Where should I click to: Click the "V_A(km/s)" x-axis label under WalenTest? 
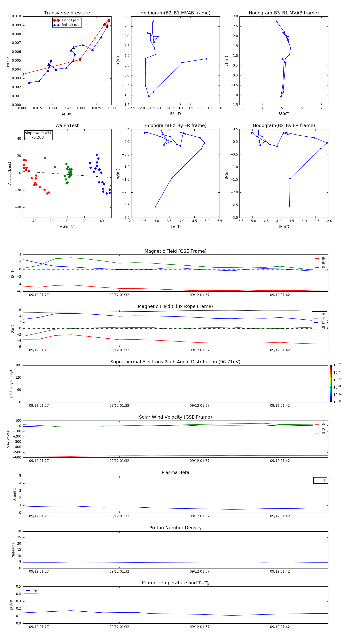67,227
